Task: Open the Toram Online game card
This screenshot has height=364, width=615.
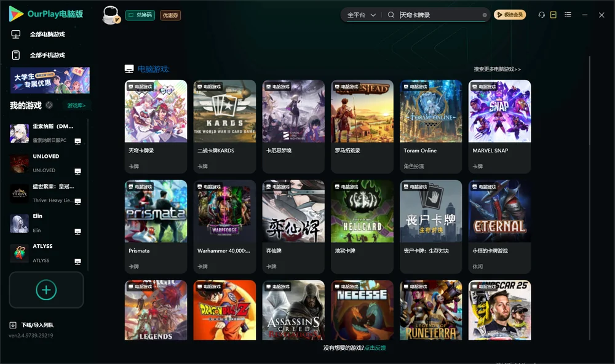Action: [430, 126]
